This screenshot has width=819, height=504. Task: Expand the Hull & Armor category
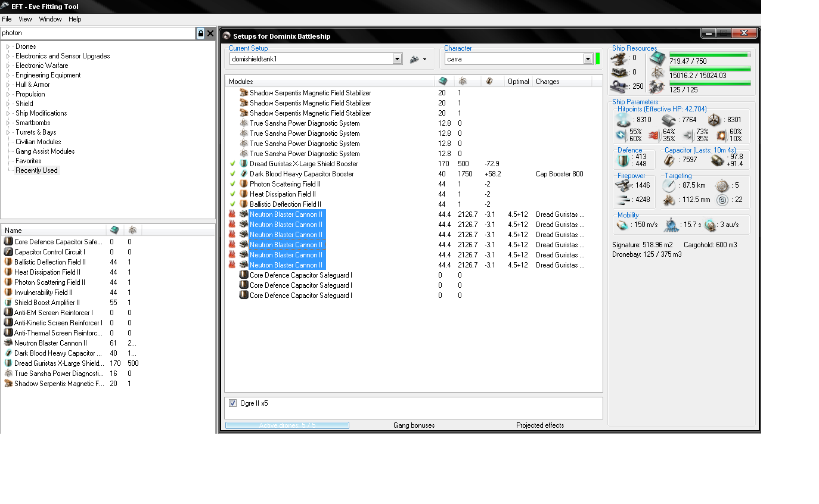[x=8, y=85]
